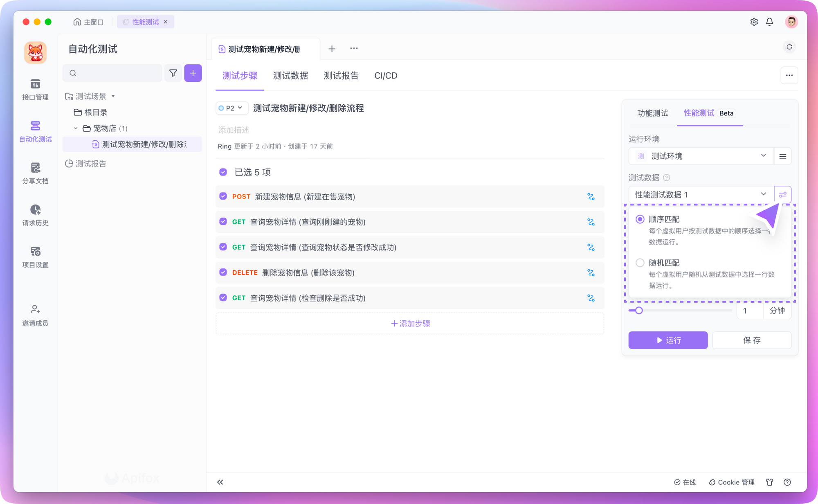Select 根目录 in the tree
This screenshot has height=504, width=818.
coord(91,112)
